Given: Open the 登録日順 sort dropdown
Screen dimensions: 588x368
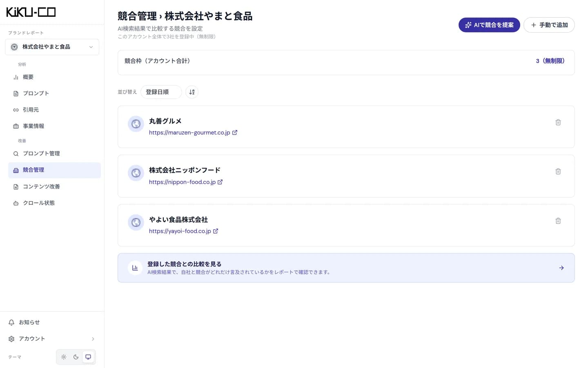Looking at the screenshot, I should coord(161,92).
